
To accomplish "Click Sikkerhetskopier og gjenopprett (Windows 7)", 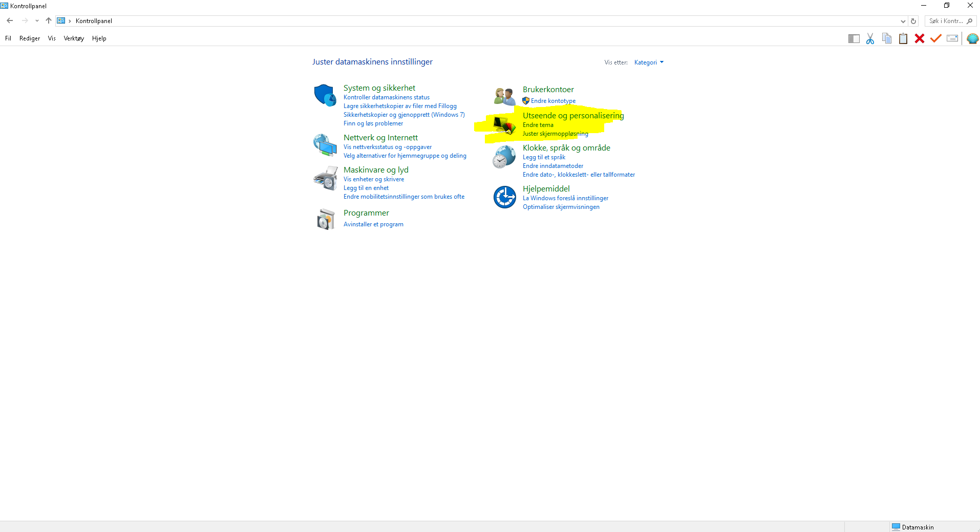I will click(x=404, y=115).
